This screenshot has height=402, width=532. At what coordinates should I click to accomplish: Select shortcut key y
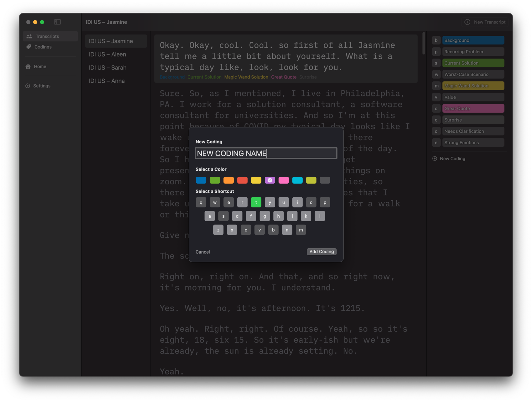tap(270, 202)
